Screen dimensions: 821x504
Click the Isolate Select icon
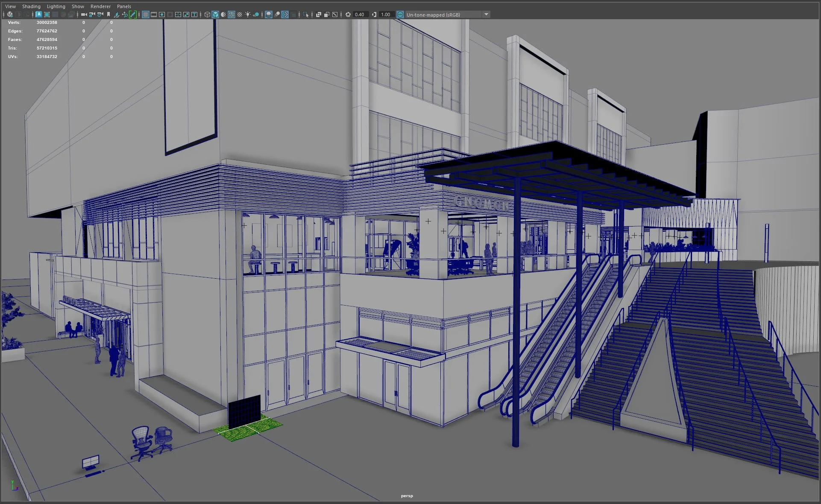point(306,15)
